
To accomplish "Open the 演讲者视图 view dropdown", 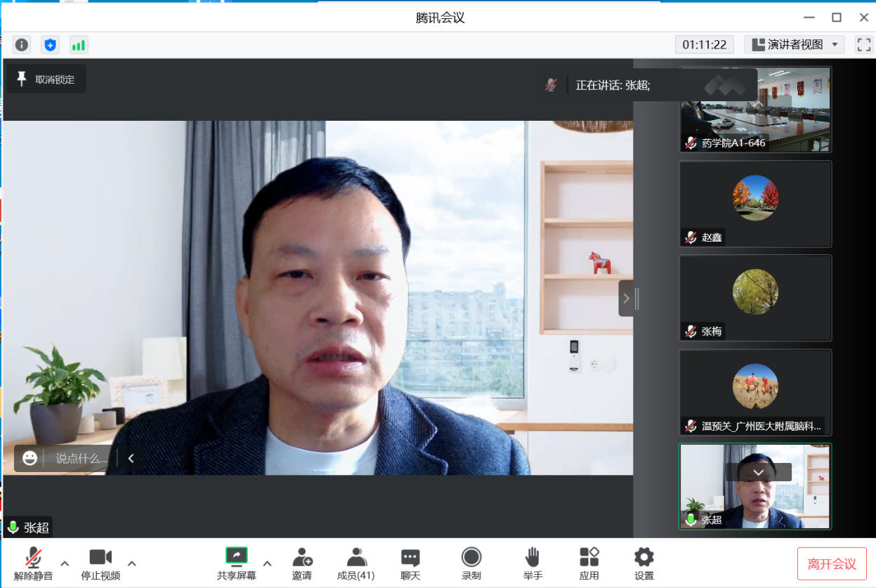I will click(x=795, y=44).
